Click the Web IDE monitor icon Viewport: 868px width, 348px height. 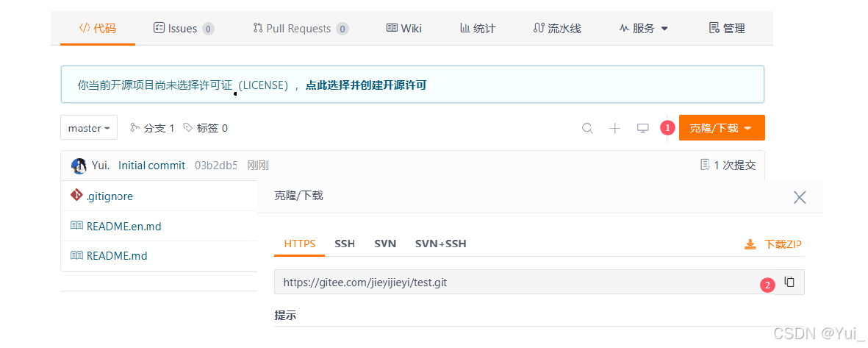[x=642, y=129]
